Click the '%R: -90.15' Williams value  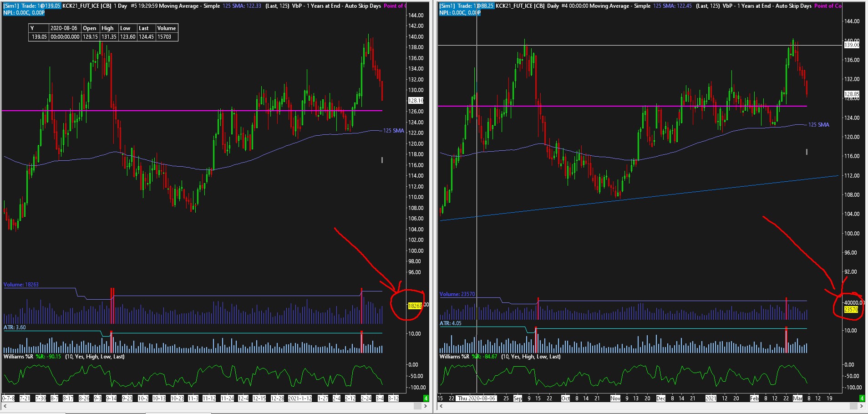tap(48, 357)
